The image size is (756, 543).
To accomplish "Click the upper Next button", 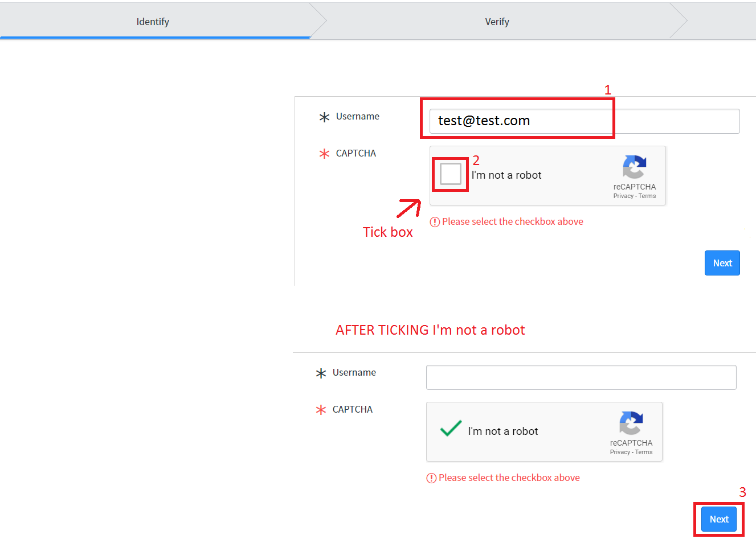I will (x=722, y=263).
